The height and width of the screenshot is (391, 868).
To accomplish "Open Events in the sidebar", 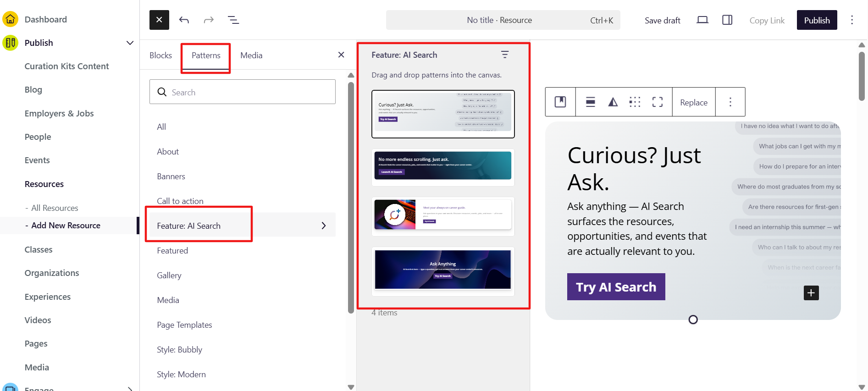I will (37, 160).
